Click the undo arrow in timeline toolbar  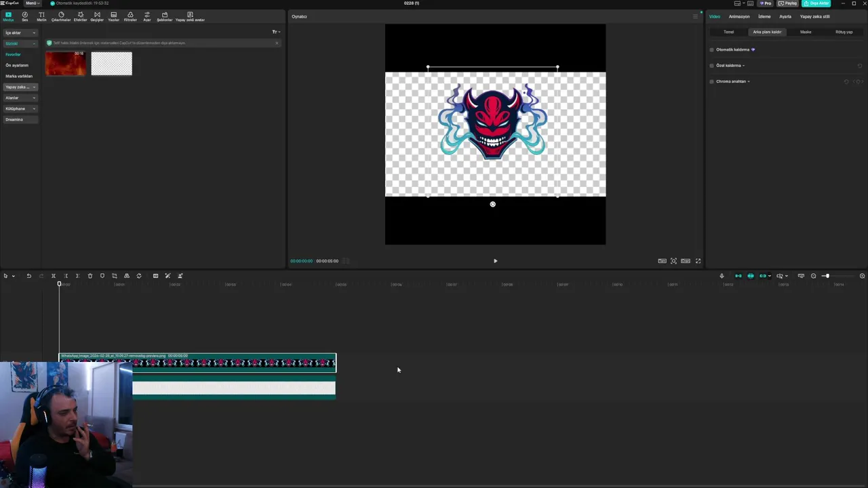click(28, 276)
